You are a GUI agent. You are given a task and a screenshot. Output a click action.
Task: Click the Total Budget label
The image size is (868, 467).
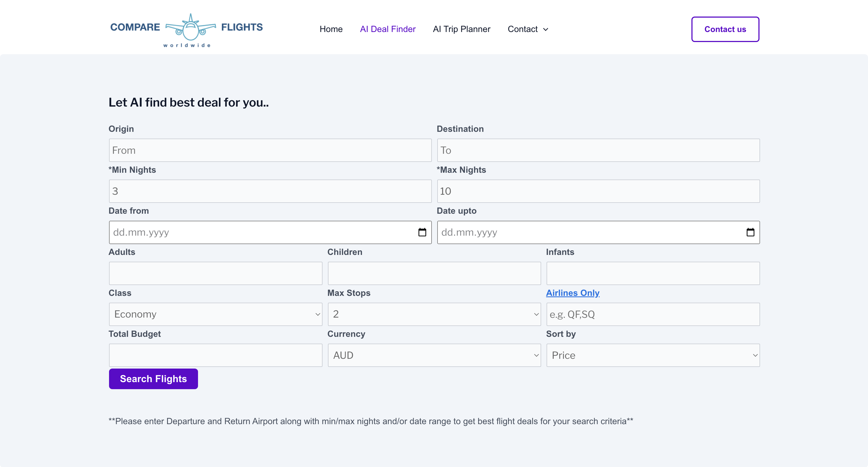pos(135,334)
